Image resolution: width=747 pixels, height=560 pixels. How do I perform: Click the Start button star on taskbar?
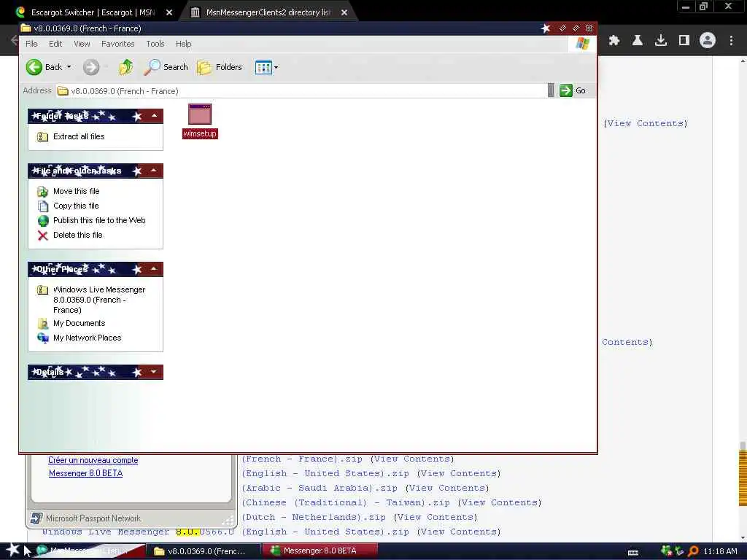(13, 550)
